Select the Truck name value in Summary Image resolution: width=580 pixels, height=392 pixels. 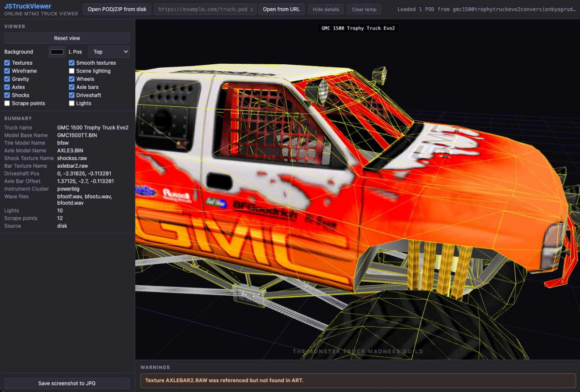coord(93,128)
